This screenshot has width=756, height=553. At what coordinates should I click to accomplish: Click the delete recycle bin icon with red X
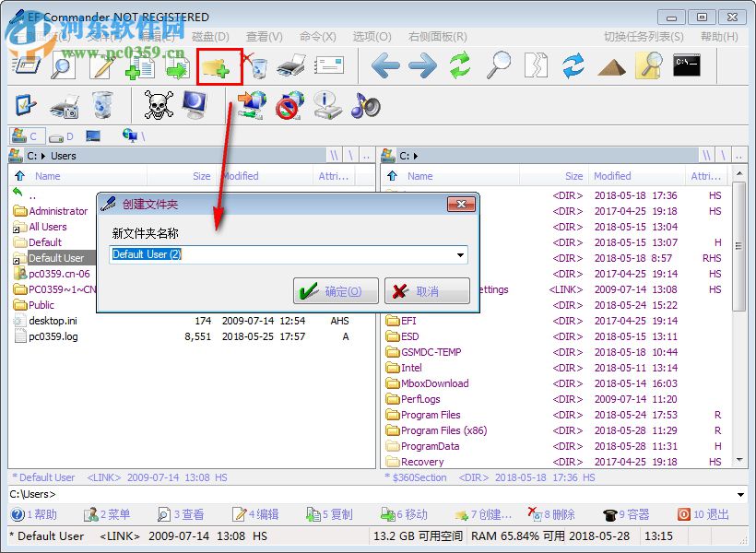(x=255, y=65)
